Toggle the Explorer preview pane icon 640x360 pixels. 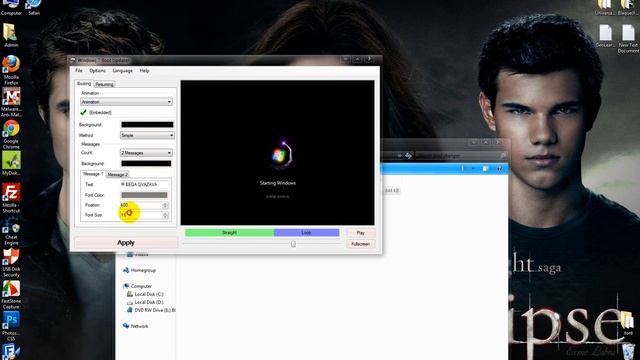click(x=485, y=169)
